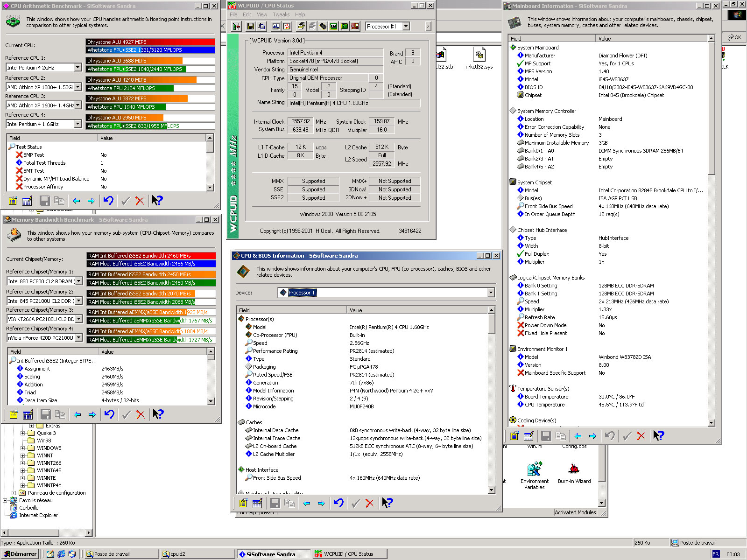Open the Help menu in WCPUID

(300, 14)
